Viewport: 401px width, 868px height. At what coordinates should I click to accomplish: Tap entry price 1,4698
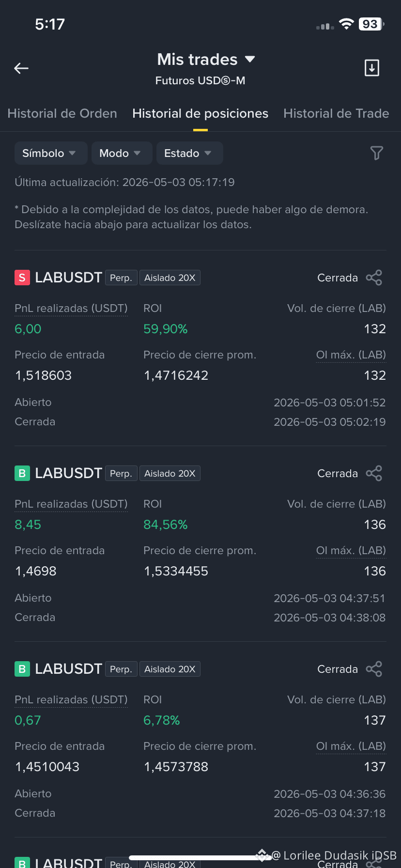36,571
